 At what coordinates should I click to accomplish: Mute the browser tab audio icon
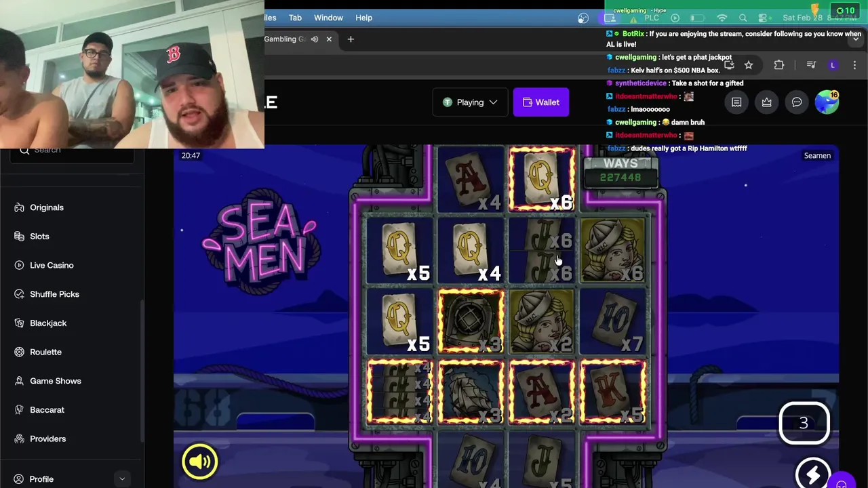coord(315,39)
